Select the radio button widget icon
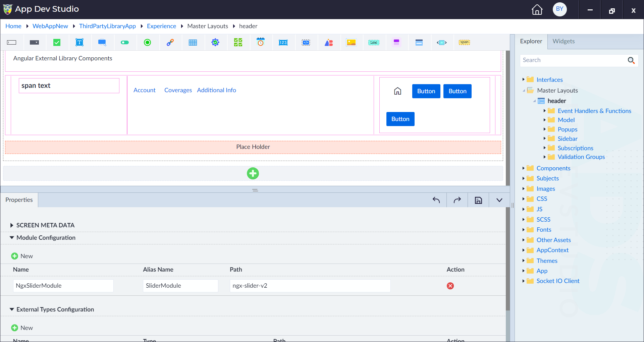Viewport: 644px width, 342px height. point(147,42)
